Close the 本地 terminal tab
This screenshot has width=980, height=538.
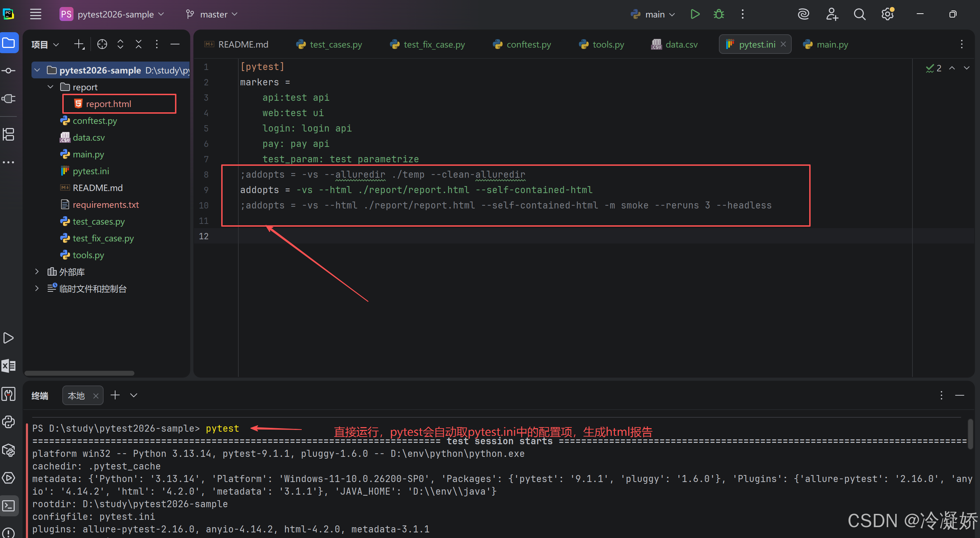pyautogui.click(x=96, y=396)
